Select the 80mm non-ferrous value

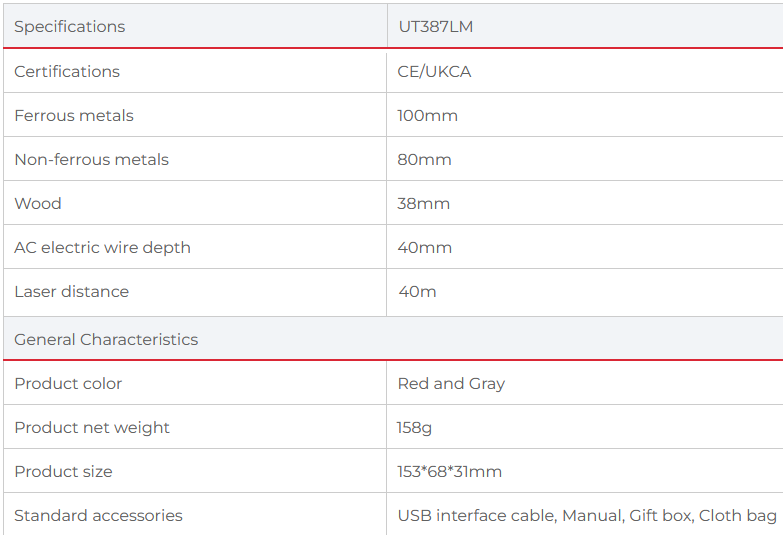424,159
